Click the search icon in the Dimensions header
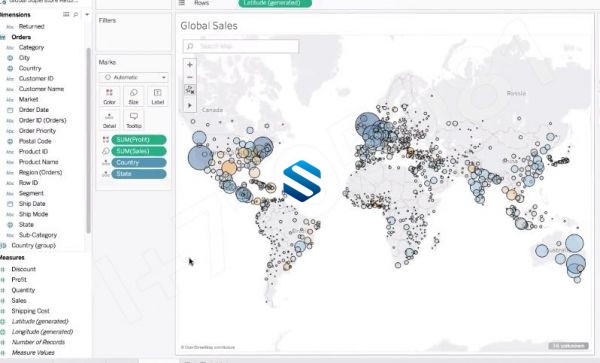This screenshot has width=600, height=363. (x=76, y=15)
